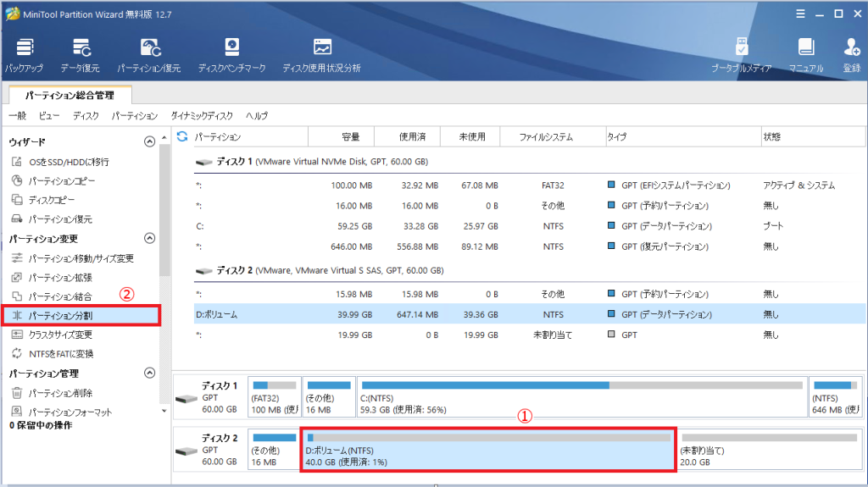Image resolution: width=868 pixels, height=487 pixels.
Task: Click the sidebar scroll up arrow
Action: (x=164, y=137)
